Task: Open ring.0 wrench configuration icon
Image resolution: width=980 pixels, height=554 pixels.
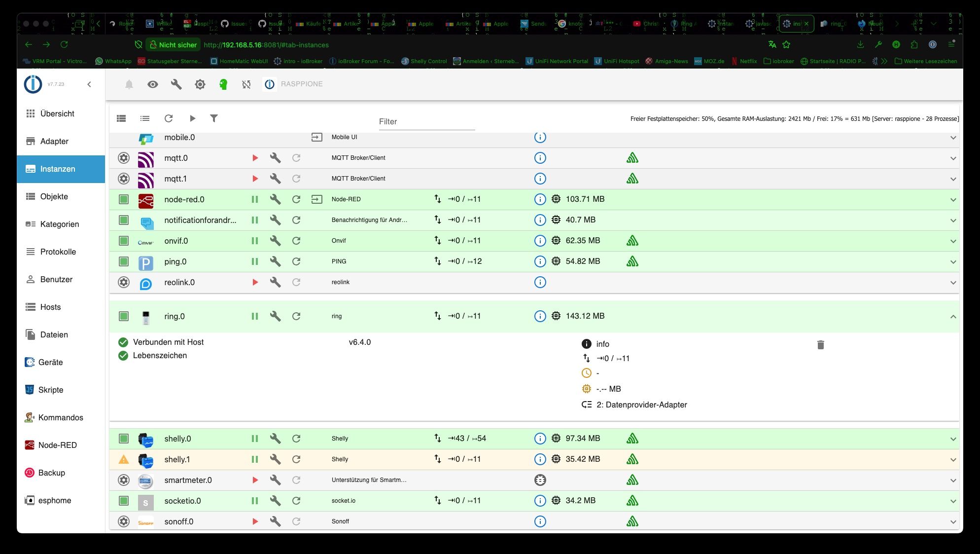Action: (x=275, y=316)
